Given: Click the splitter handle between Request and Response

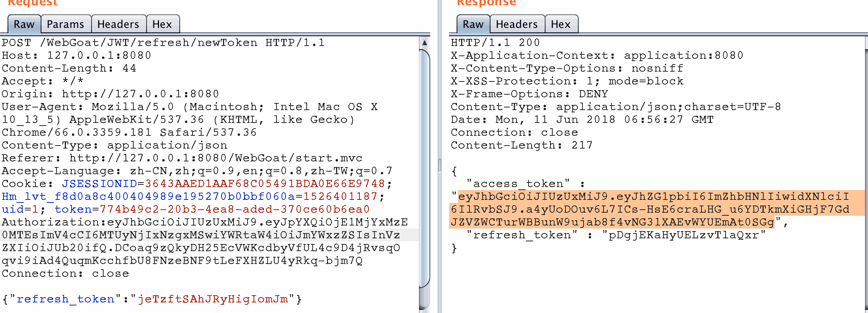Looking at the screenshot, I should click(x=439, y=165).
